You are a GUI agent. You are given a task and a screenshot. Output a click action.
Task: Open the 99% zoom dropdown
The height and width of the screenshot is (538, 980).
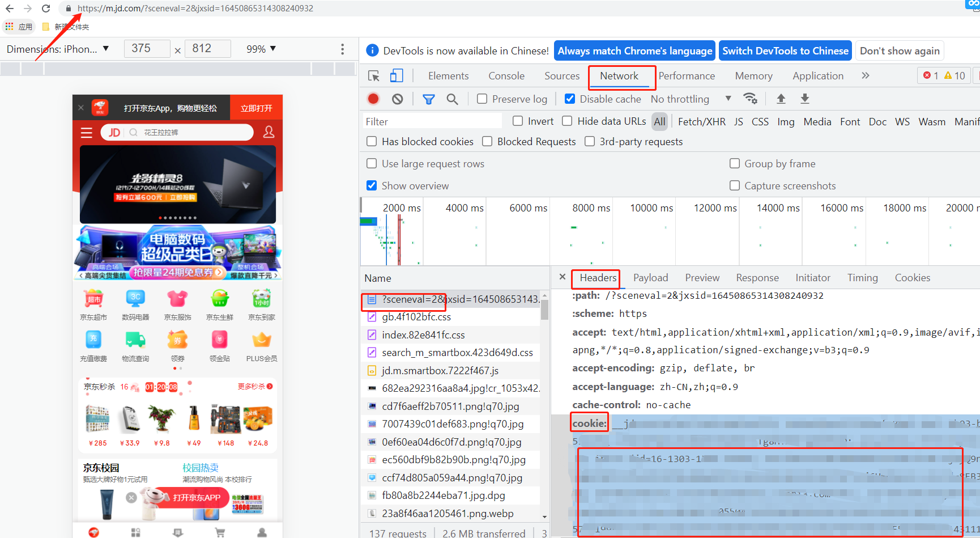pyautogui.click(x=261, y=49)
